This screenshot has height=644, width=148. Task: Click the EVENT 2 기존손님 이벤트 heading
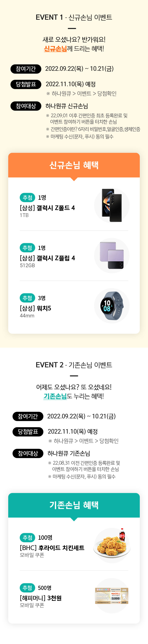tap(74, 365)
